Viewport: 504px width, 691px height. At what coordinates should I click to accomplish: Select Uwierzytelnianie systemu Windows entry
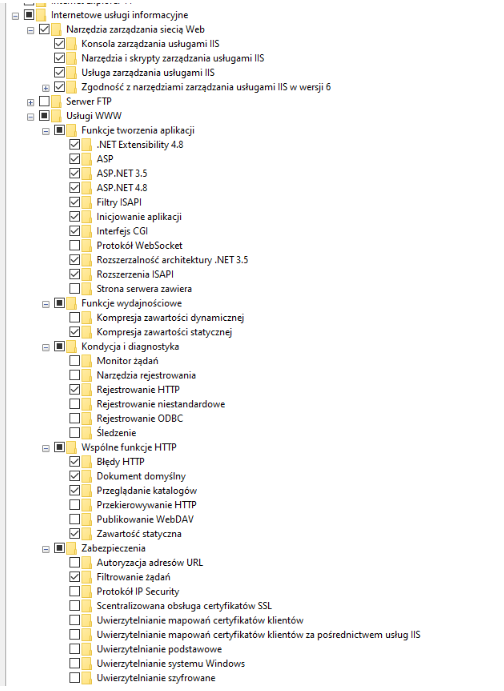(x=170, y=663)
